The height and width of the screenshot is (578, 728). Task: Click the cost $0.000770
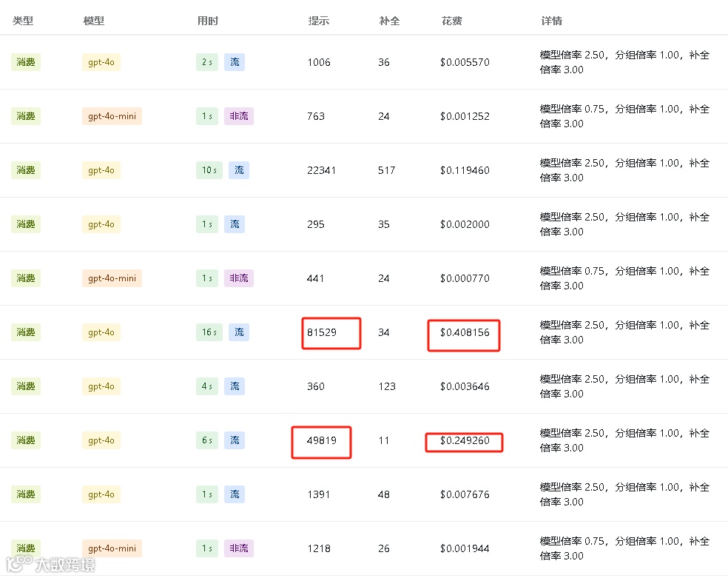tap(465, 278)
